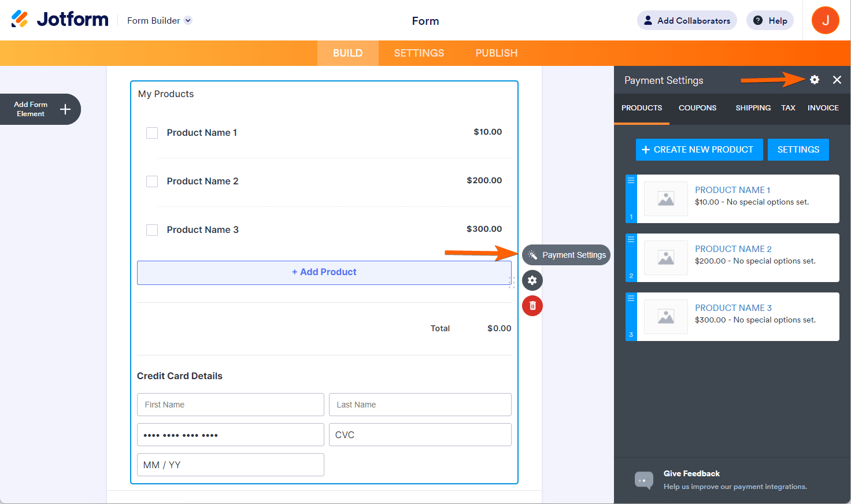Click CREATE NEW PRODUCT button
The height and width of the screenshot is (504, 851).
699,150
